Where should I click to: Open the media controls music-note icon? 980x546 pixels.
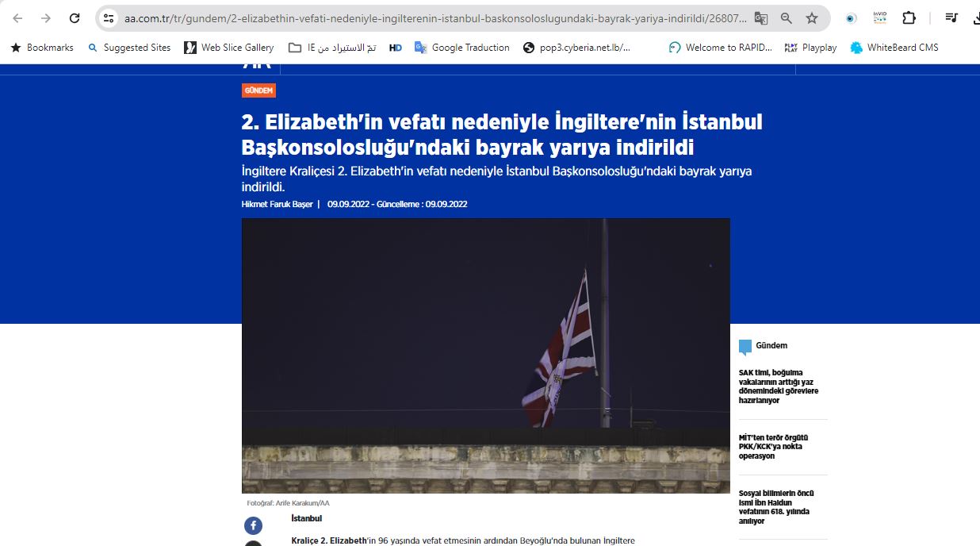(951, 18)
